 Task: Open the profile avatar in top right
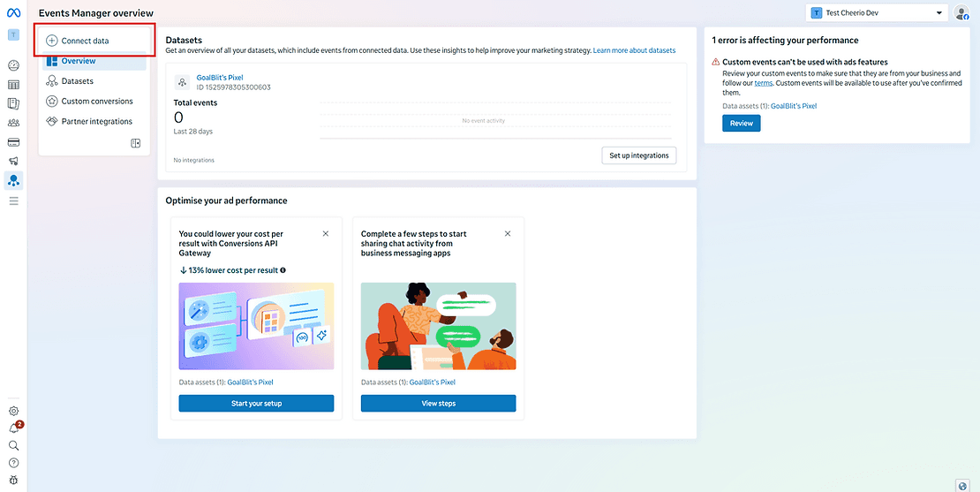click(x=961, y=13)
